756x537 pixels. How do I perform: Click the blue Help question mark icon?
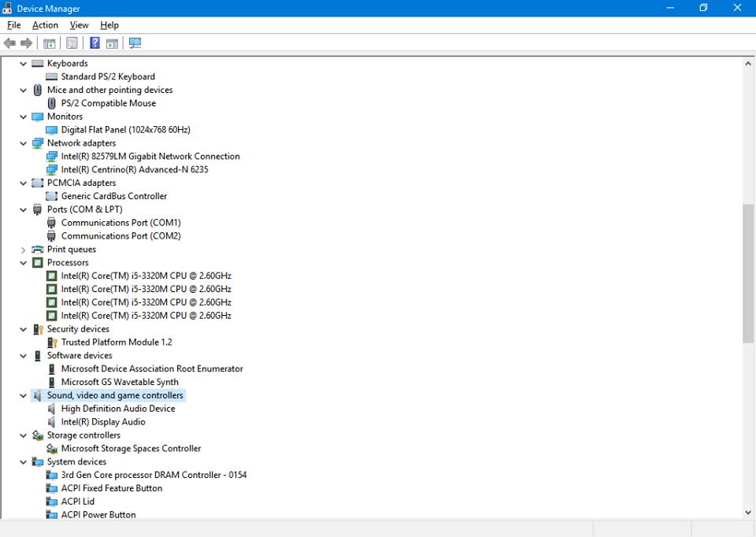95,43
